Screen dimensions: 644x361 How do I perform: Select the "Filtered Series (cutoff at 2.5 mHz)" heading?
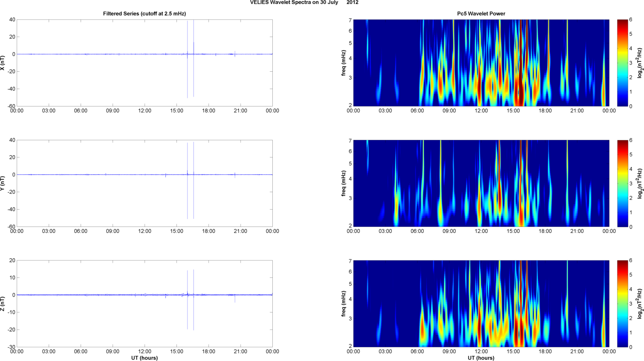[x=144, y=14]
